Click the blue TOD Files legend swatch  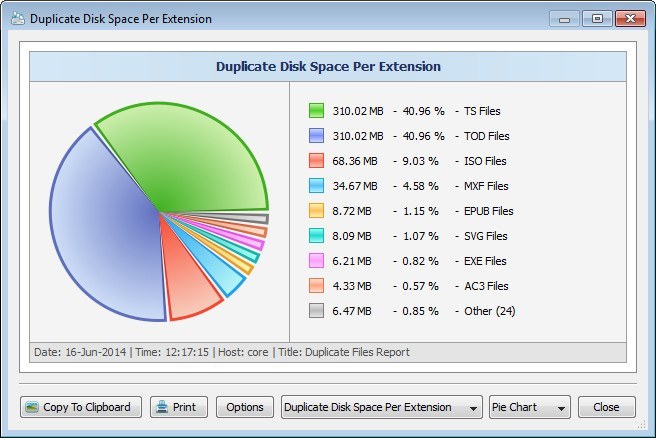316,135
